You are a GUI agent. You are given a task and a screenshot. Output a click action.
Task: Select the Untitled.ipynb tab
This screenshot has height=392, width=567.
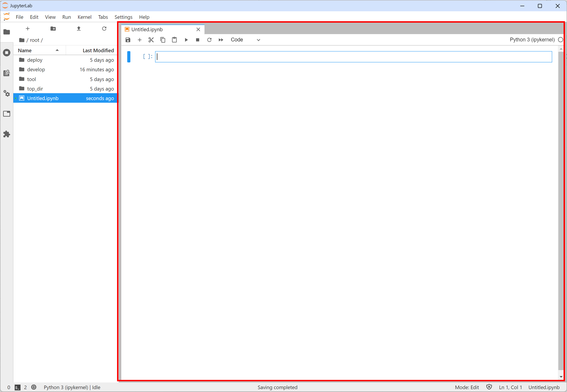tap(147, 30)
